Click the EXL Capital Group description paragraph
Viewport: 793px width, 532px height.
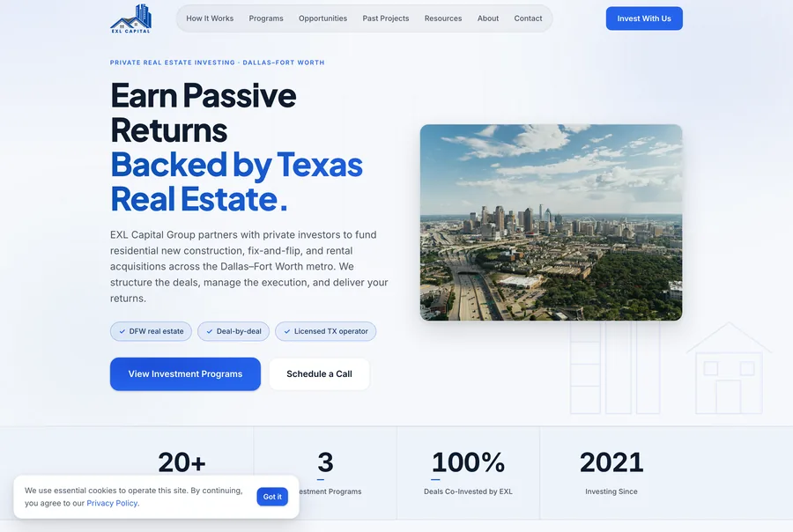(x=249, y=267)
